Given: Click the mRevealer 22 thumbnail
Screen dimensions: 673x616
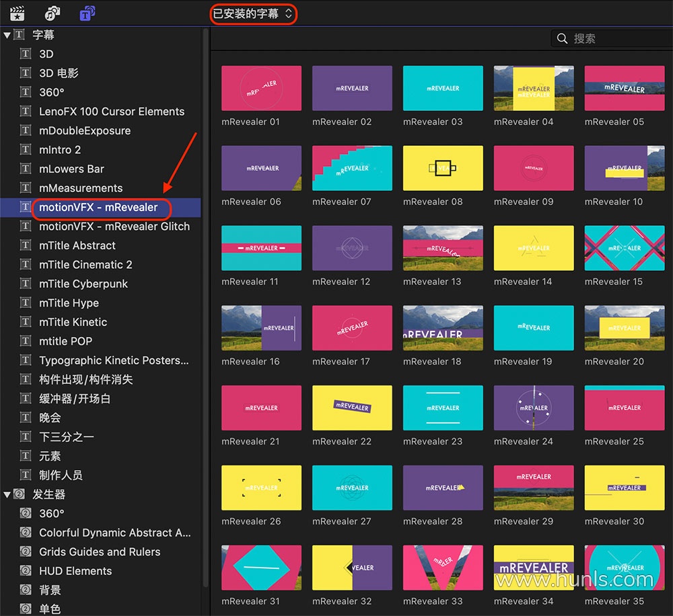Looking at the screenshot, I should point(352,408).
